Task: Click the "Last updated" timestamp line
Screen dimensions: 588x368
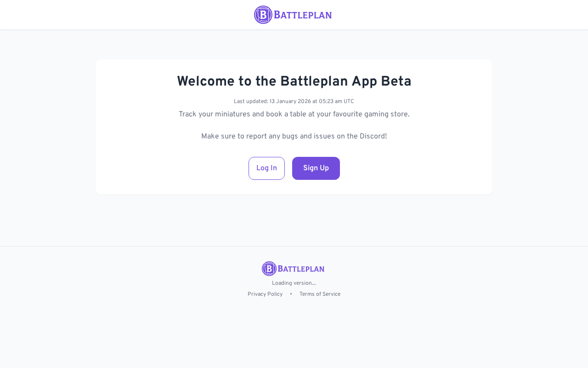Action: pos(294,102)
